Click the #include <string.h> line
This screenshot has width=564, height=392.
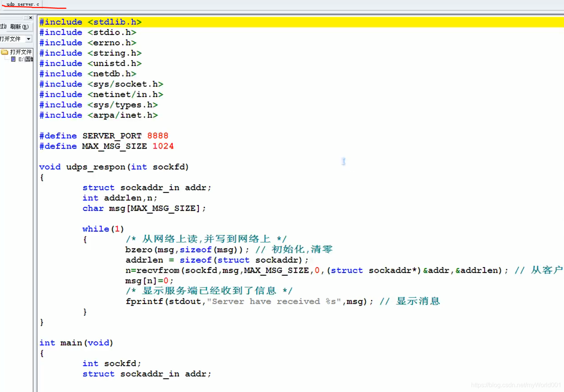tap(90, 53)
